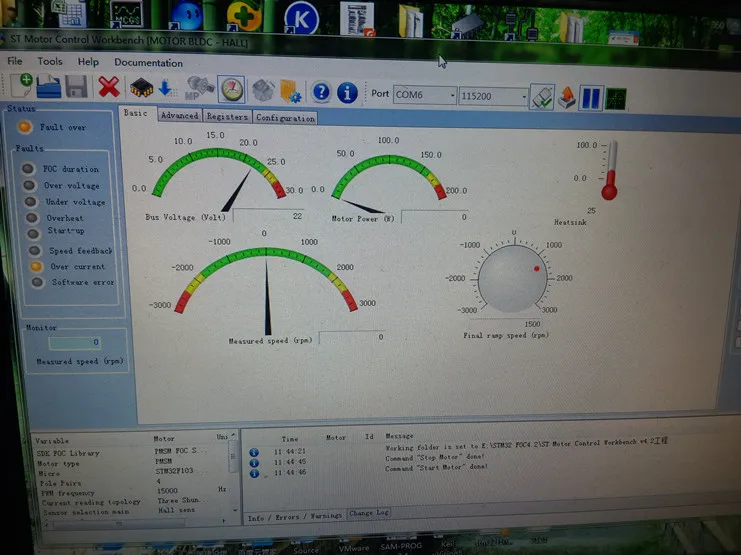The height and width of the screenshot is (555, 741).
Task: Switch to the Advanced tab
Action: tap(180, 116)
